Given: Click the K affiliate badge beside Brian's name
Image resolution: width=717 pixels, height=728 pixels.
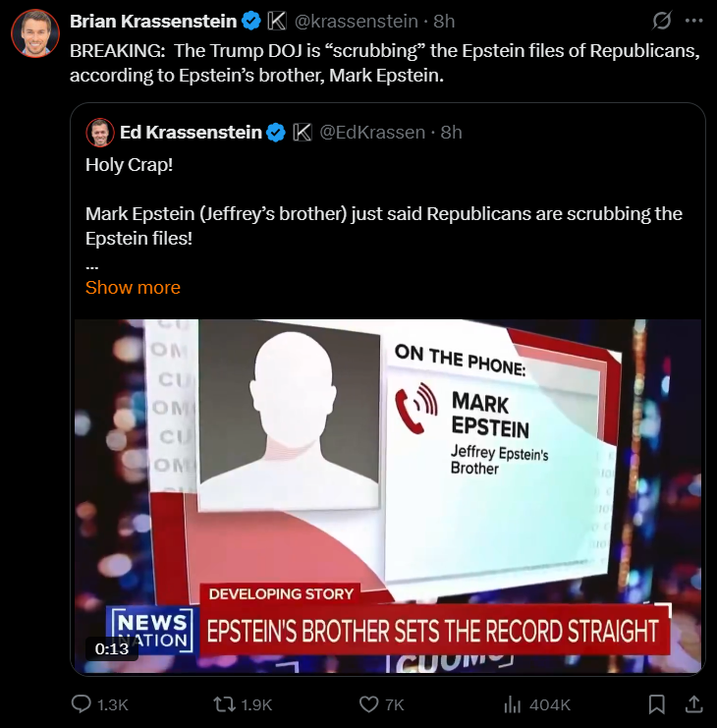Looking at the screenshot, I should 277,22.
